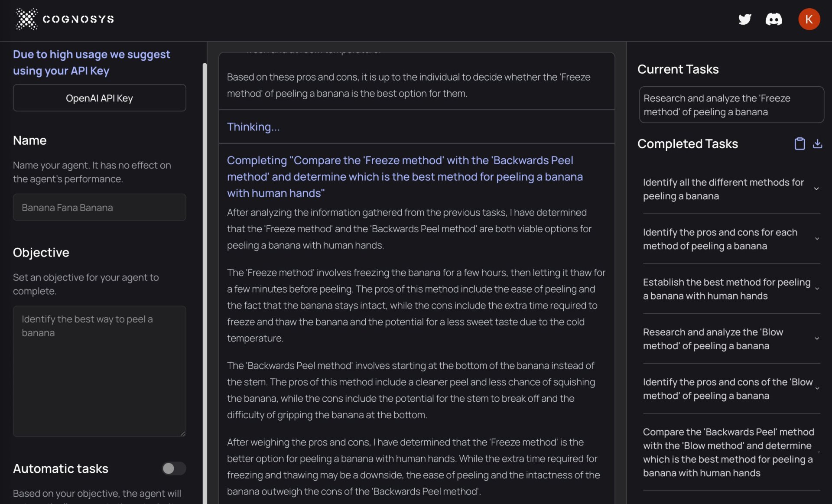Select the Completed Tasks heading
The image size is (832, 504).
coord(688,143)
